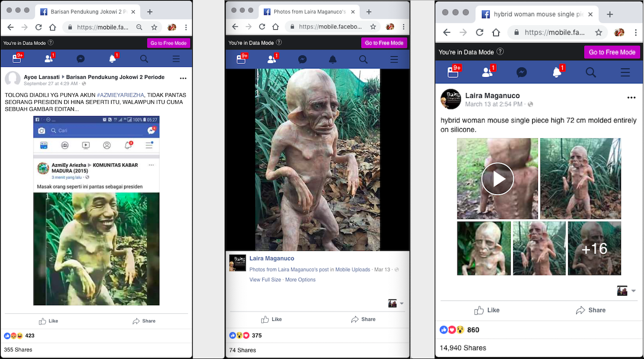
Task: Play the video thumbnail in Laira Maganuco's post
Action: (x=497, y=179)
